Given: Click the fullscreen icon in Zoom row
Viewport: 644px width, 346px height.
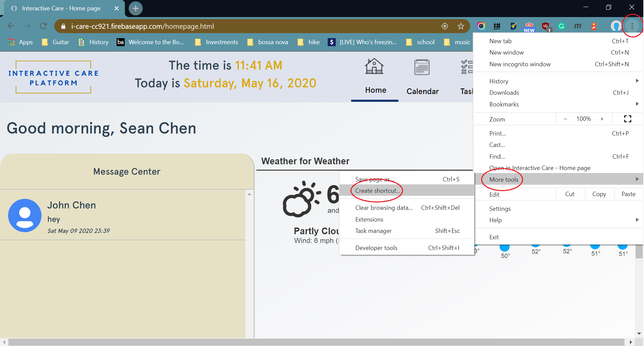Looking at the screenshot, I should click(628, 119).
